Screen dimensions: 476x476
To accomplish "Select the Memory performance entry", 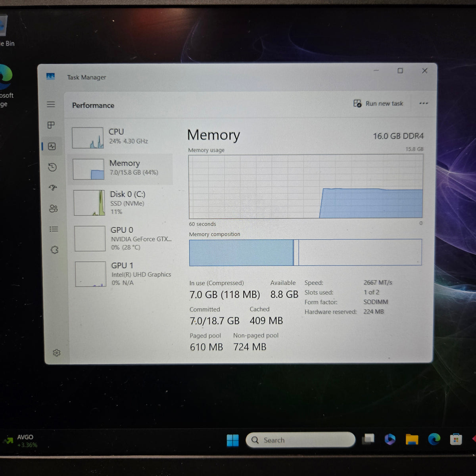I will click(121, 169).
